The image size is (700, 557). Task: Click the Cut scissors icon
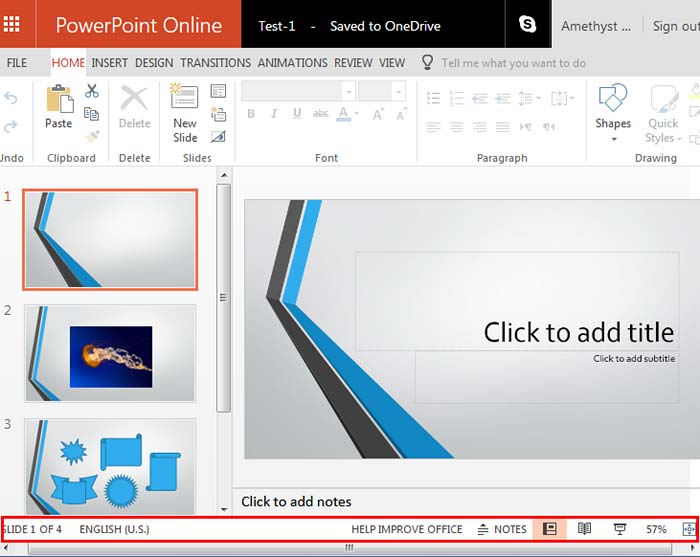coord(92,91)
